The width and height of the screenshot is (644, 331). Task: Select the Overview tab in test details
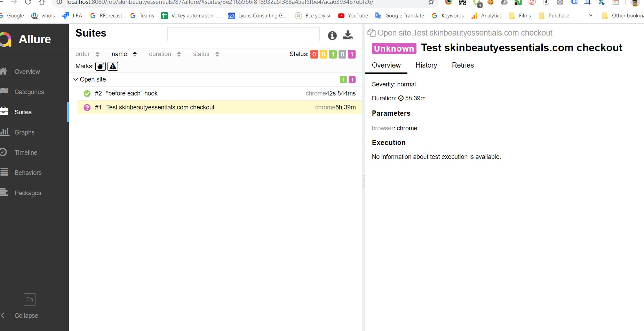coord(386,65)
